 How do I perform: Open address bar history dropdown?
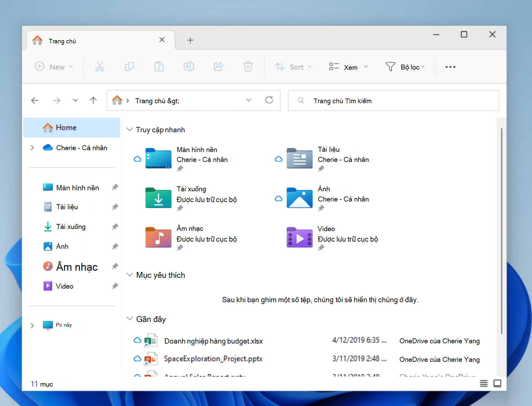(x=248, y=100)
